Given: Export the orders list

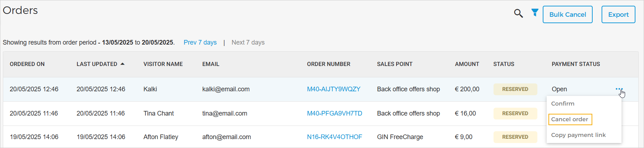Looking at the screenshot, I should 618,15.
